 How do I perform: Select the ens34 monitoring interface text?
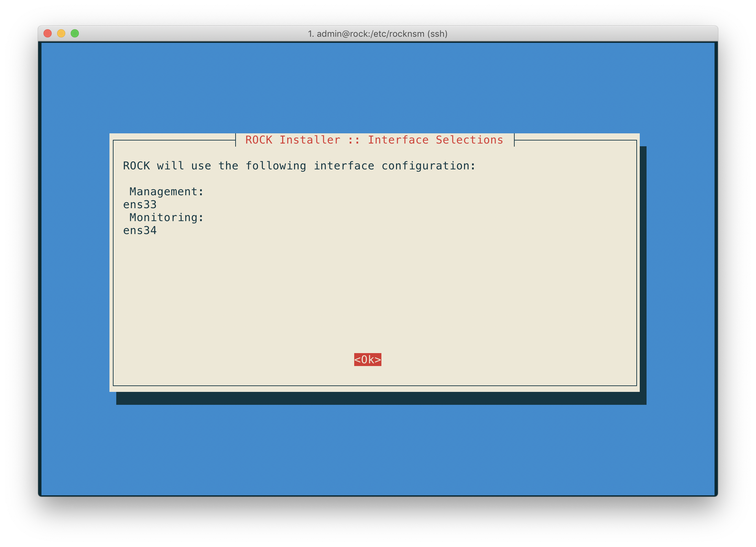click(140, 230)
